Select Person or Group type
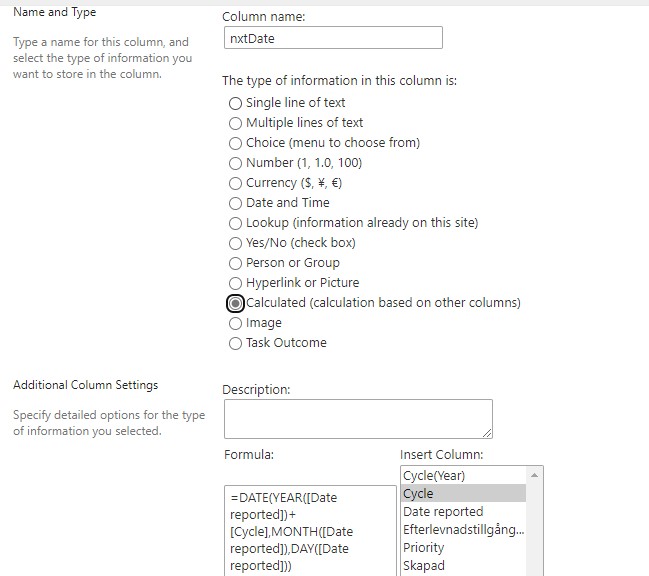Screen dimensions: 649x576 (x=235, y=263)
